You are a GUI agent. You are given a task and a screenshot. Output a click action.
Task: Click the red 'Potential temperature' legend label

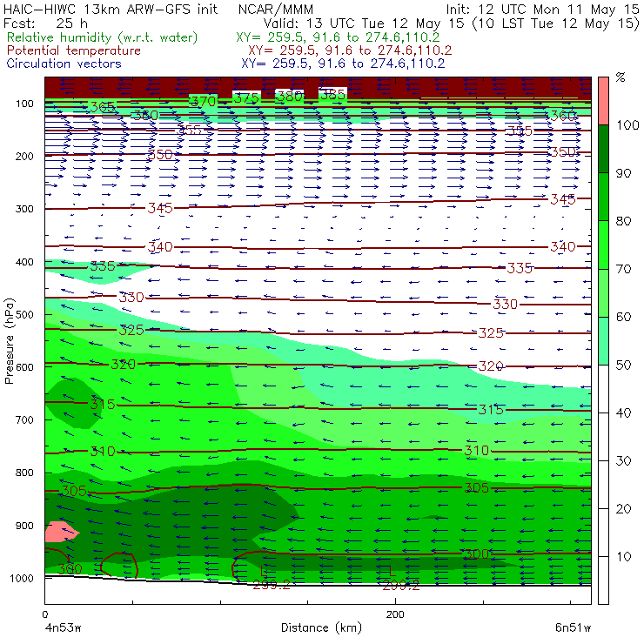coord(74,50)
